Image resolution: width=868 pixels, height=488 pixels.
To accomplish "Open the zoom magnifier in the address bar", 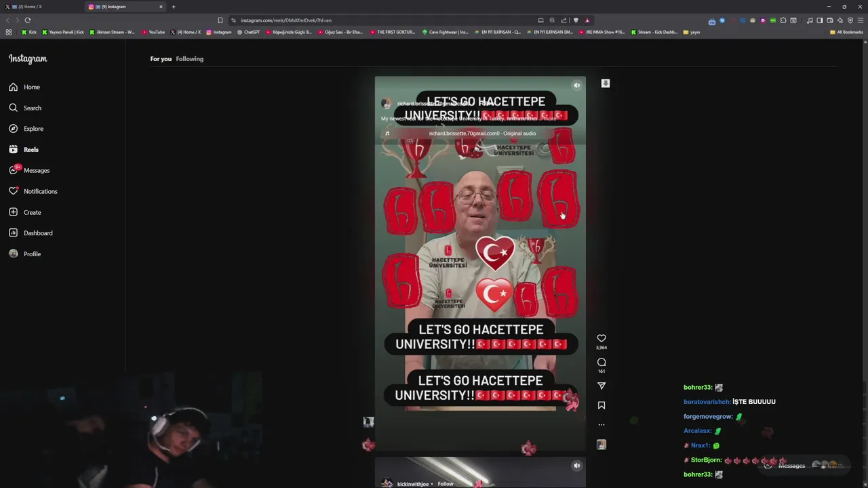I will [552, 20].
